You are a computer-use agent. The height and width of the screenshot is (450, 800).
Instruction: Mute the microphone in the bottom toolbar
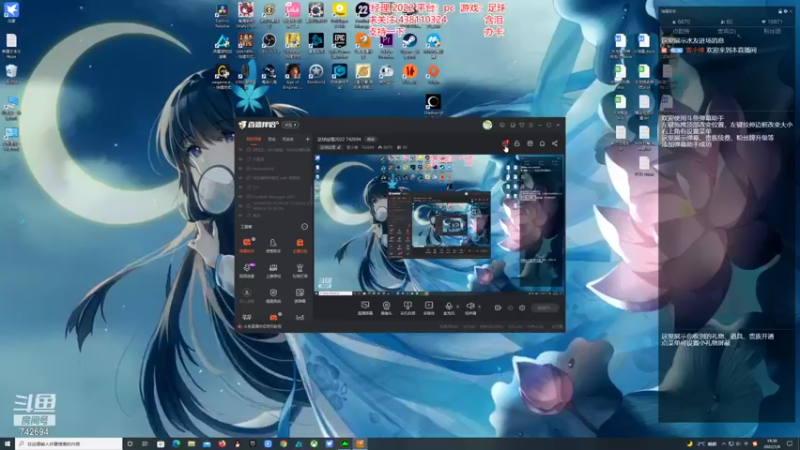pos(448,307)
